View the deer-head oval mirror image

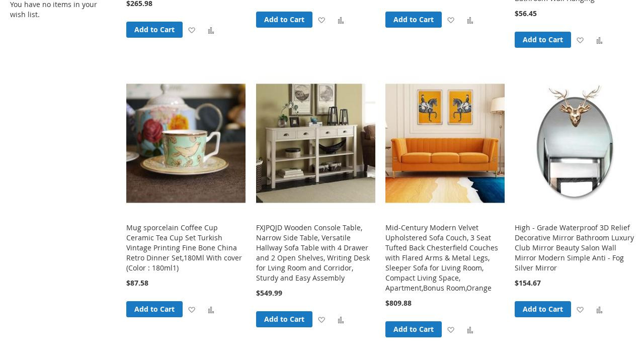pos(574,143)
